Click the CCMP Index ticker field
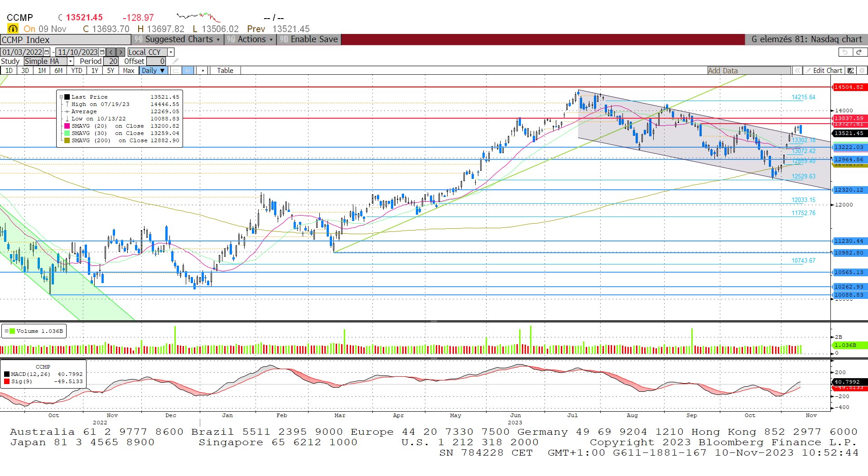The height and width of the screenshot is (476, 868). pos(66,39)
